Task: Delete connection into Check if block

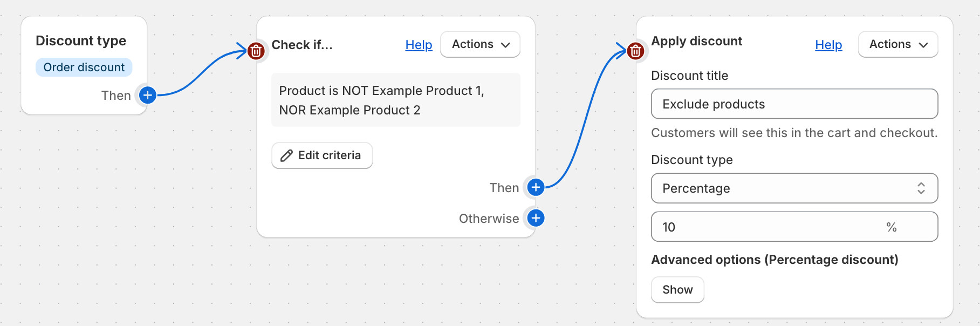Action: click(x=256, y=51)
